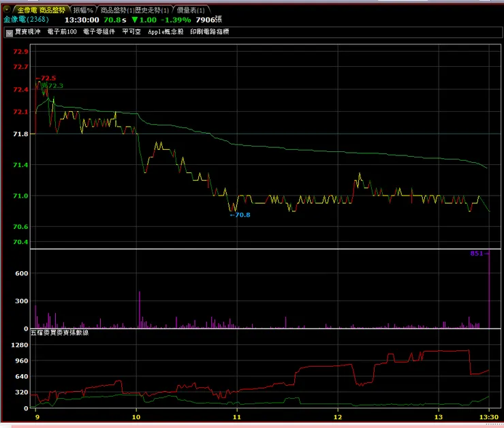Switch to the 振幅% tab
504x428 pixels.
(x=83, y=10)
